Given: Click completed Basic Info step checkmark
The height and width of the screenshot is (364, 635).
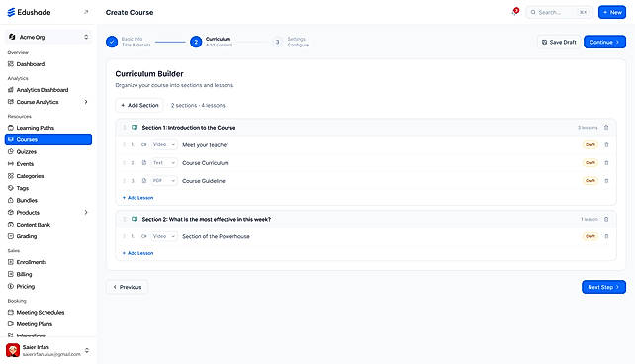Looking at the screenshot, I should click(x=112, y=42).
